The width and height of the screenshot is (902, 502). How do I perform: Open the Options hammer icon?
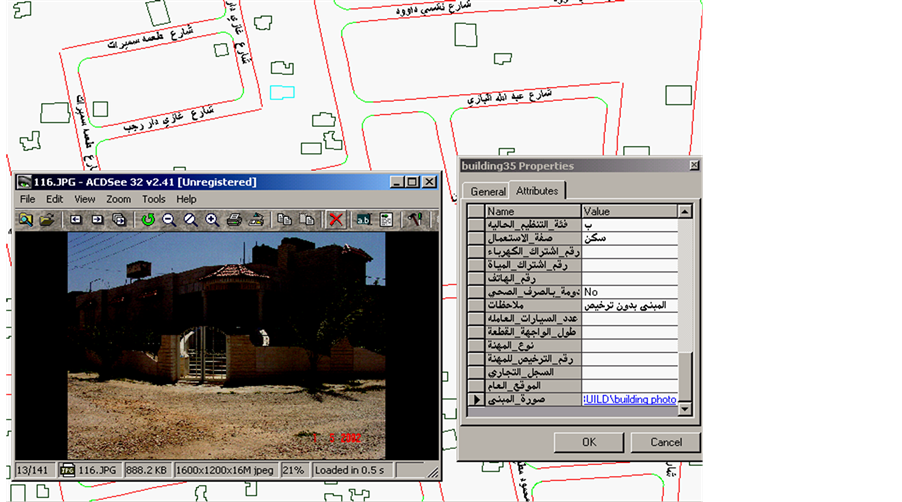pos(412,219)
